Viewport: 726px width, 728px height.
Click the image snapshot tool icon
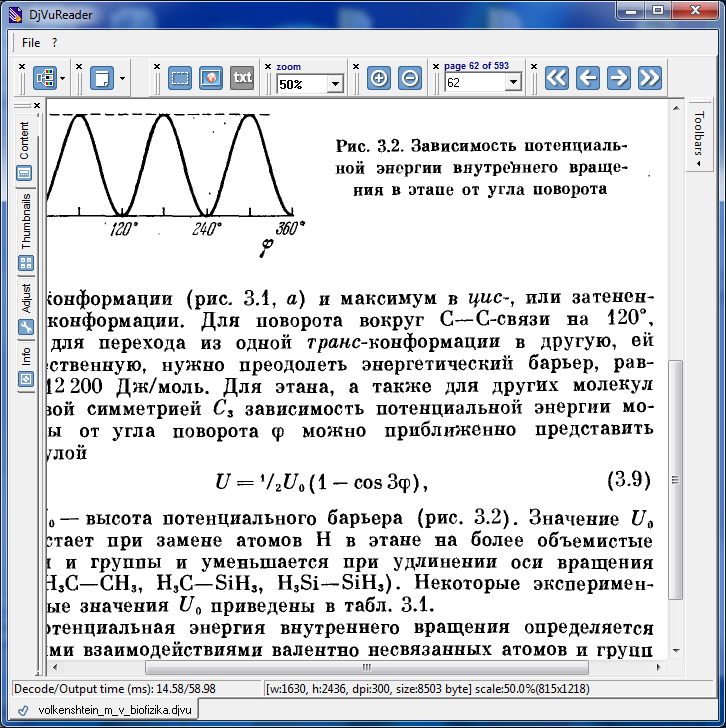point(211,78)
